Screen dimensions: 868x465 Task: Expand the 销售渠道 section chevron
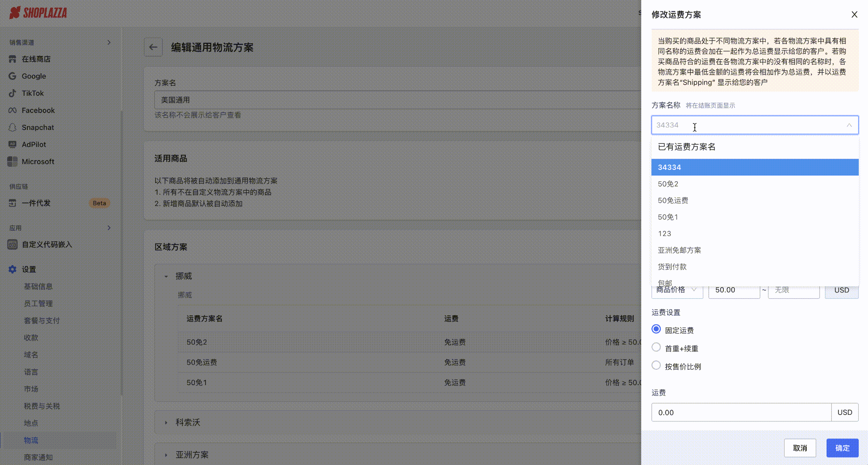[x=109, y=42]
